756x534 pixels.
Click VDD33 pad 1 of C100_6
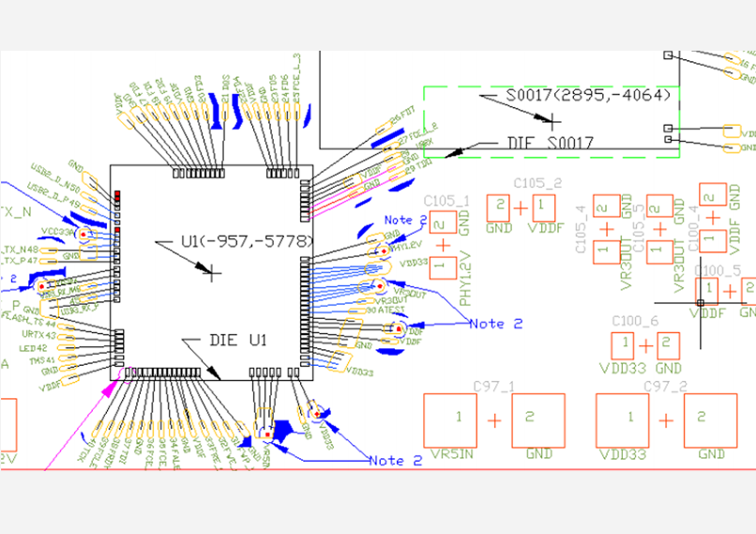(x=622, y=344)
